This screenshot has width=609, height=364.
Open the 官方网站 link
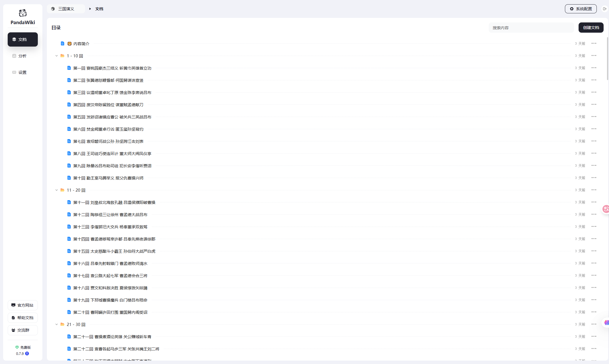coord(22,305)
